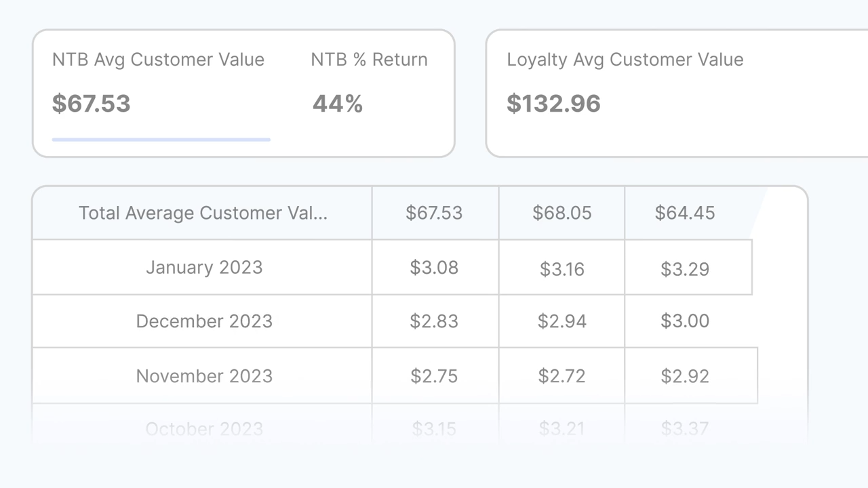Select the faded October 2023 row label
This screenshot has width=868, height=488.
coord(204,429)
